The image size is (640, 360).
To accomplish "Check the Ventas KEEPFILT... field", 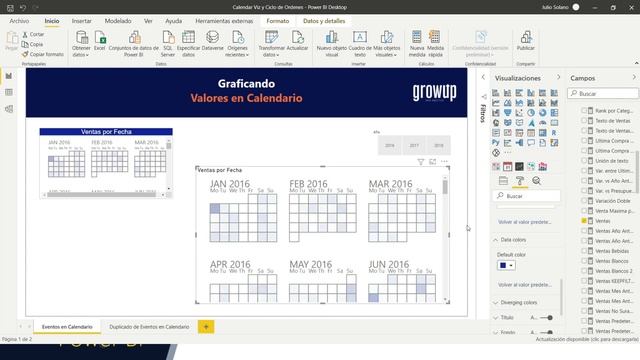I will pyautogui.click(x=584, y=280).
